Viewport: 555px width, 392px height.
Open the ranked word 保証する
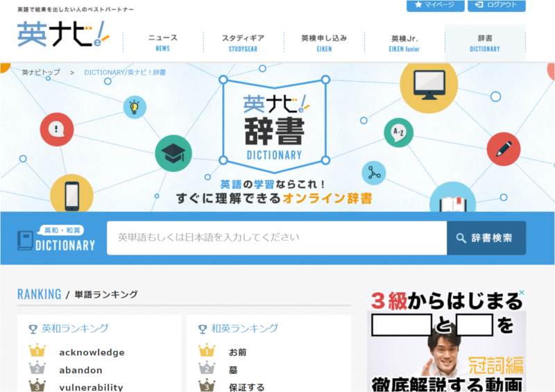246,387
